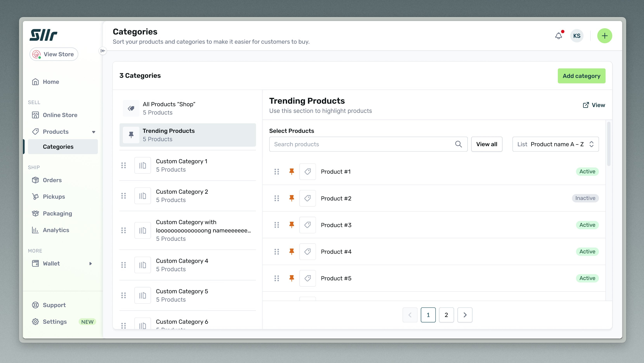Viewport: 644px width, 363px height.
Task: Unpin Product #3 with orange pin
Action: 292,225
